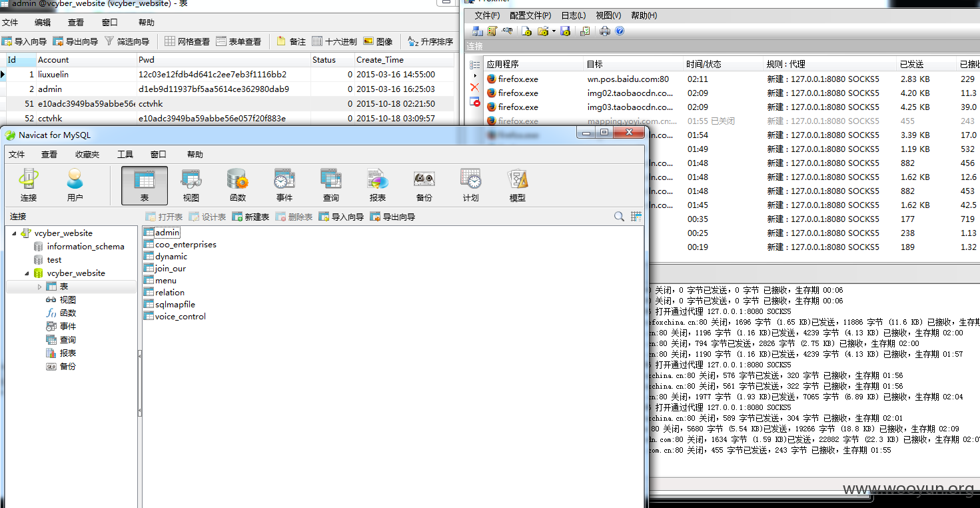Viewport: 980px width, 508px height.
Task: Select 备份 node in the tree
Action: 61,367
